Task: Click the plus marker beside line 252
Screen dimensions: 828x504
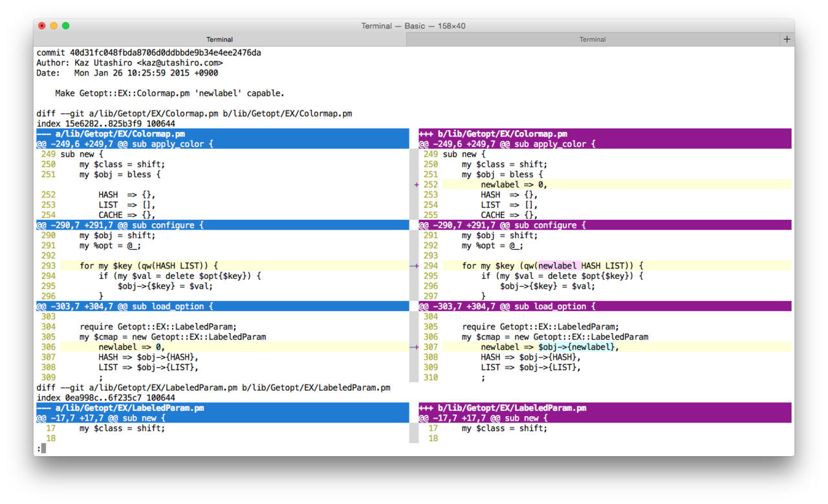Action: click(416, 184)
